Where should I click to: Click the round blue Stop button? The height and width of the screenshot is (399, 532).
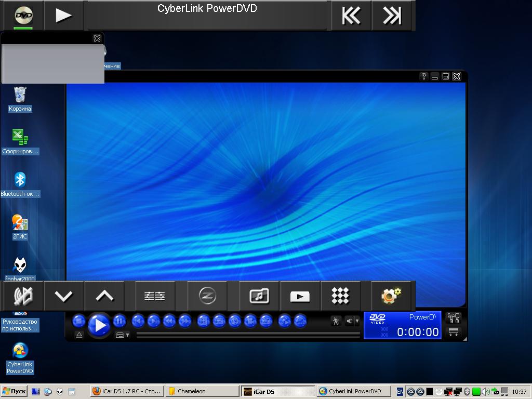pos(78,321)
